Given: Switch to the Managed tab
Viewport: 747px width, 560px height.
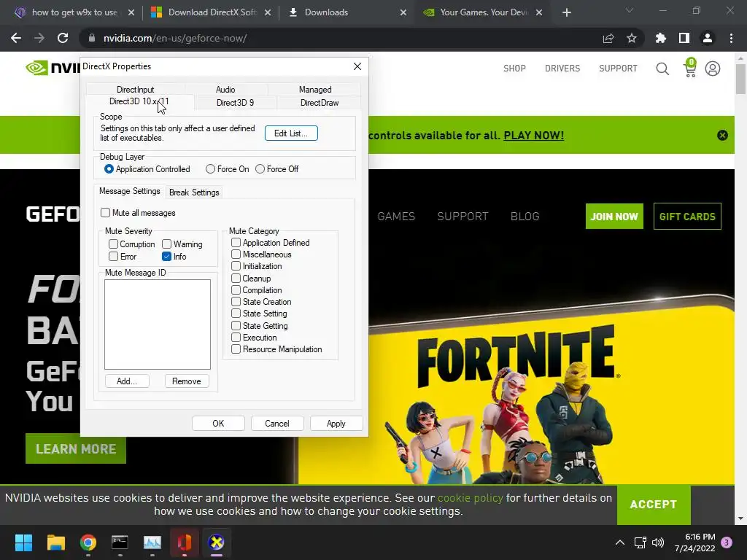Looking at the screenshot, I should (x=315, y=89).
